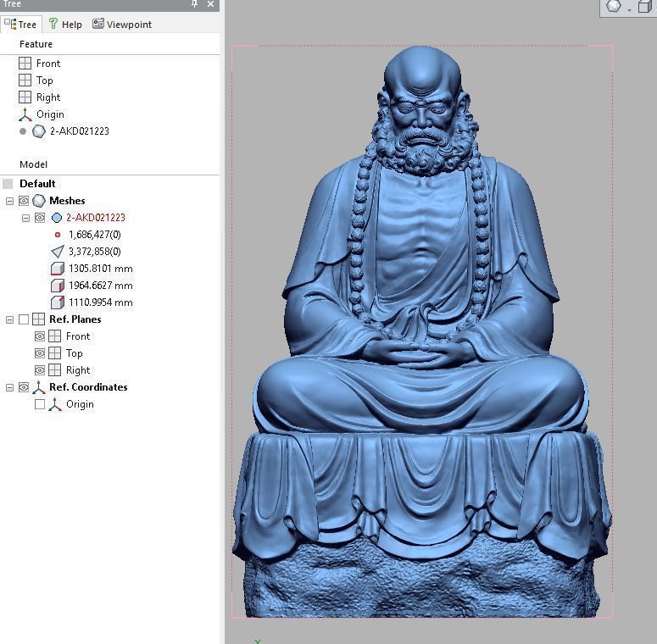Select Top plane in Feature list

[44, 80]
